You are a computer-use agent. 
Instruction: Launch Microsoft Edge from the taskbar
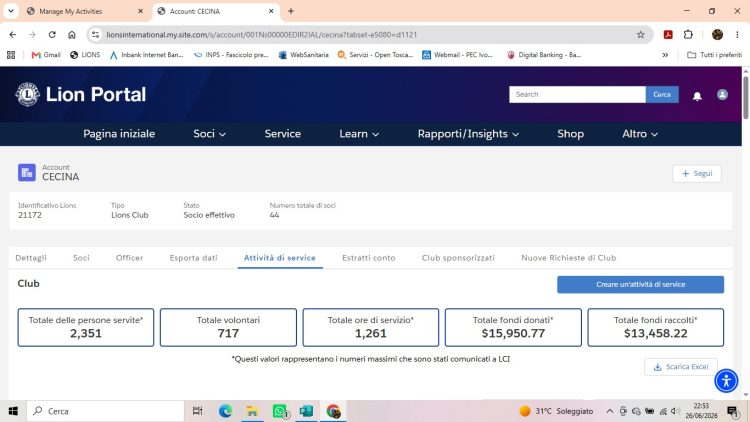click(x=225, y=411)
